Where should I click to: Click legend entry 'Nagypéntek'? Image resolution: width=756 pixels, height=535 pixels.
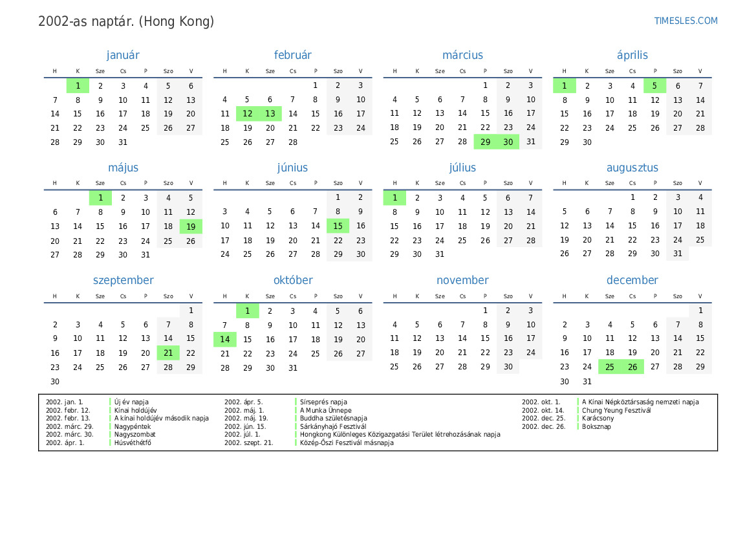click(133, 426)
